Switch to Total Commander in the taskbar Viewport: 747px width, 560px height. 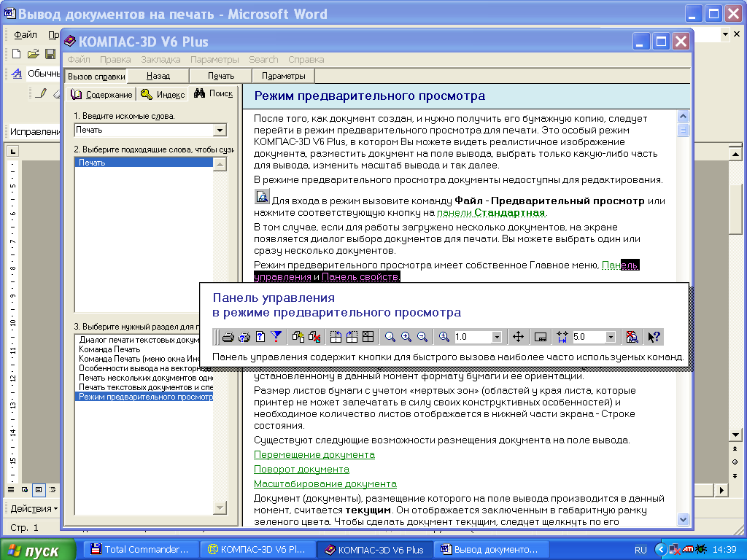(140, 550)
